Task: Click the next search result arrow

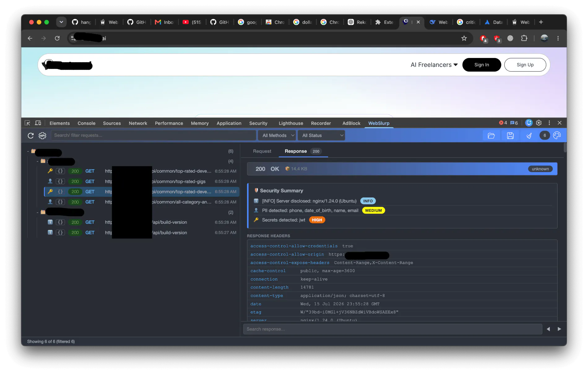Action: pos(559,329)
